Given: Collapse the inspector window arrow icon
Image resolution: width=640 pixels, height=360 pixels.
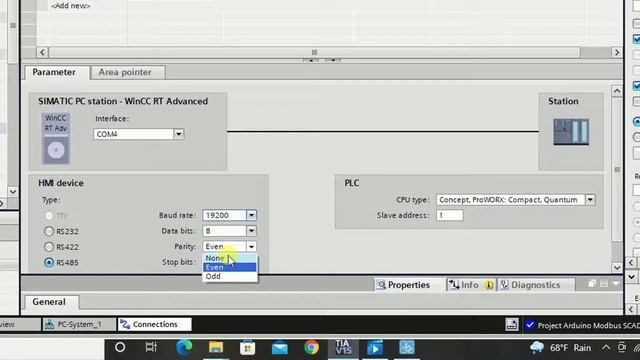Looking at the screenshot, I should point(616,284).
